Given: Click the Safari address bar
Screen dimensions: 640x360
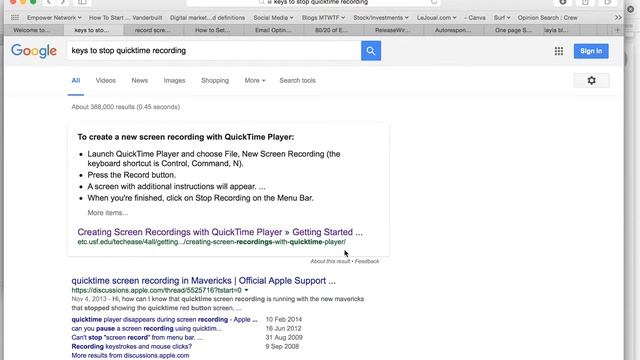Looking at the screenshot, I should click(313, 2).
